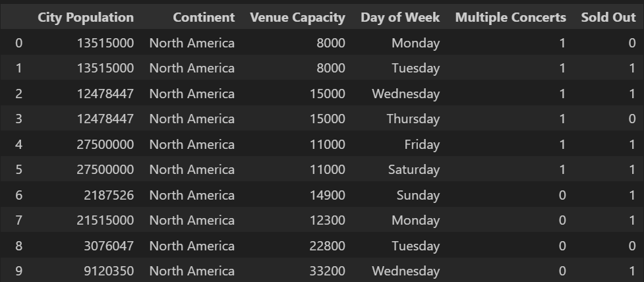644x282 pixels.
Task: Select the 21515000 city population cell
Action: click(x=105, y=221)
